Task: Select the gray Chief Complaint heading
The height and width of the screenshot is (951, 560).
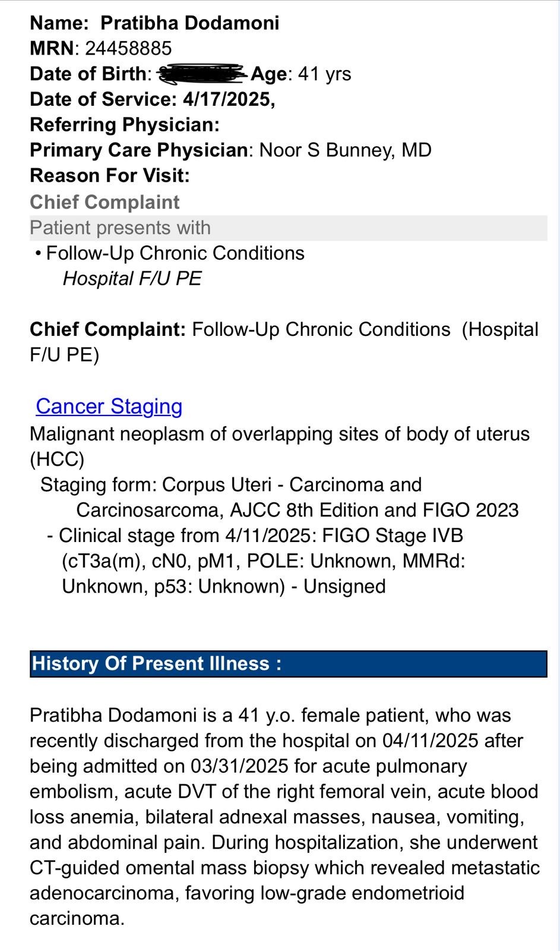Action: pyautogui.click(x=105, y=202)
